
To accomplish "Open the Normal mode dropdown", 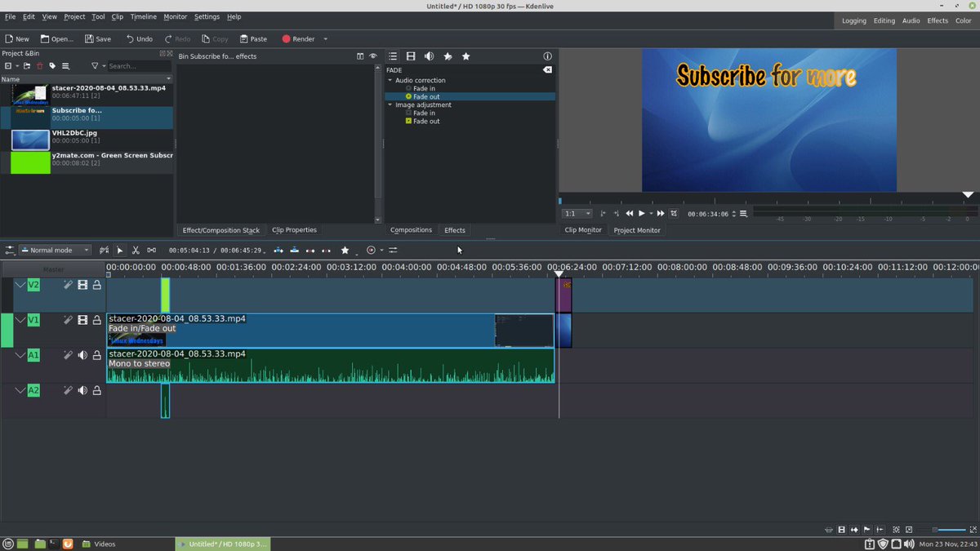I will [x=55, y=250].
